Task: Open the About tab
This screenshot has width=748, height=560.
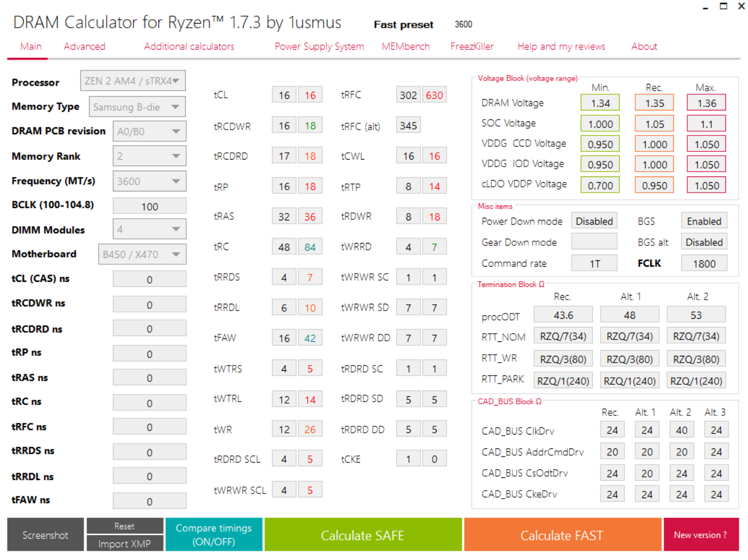Action: pyautogui.click(x=644, y=46)
